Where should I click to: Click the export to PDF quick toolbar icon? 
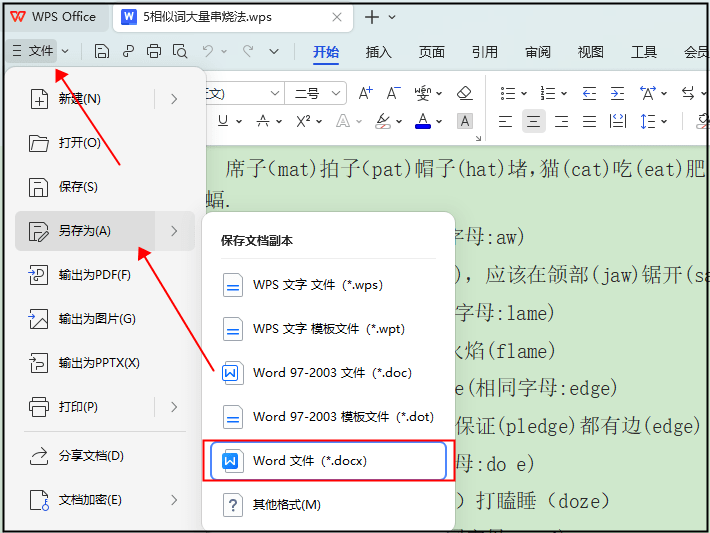pos(128,51)
